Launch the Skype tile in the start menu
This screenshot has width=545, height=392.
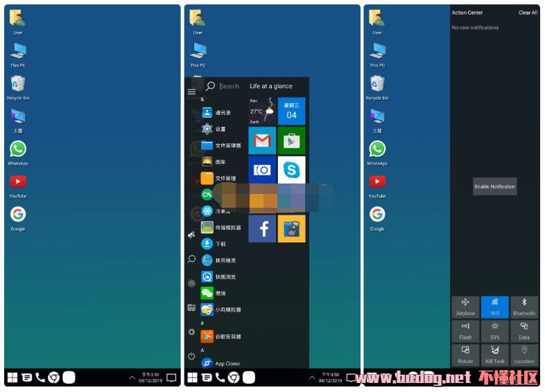291,170
